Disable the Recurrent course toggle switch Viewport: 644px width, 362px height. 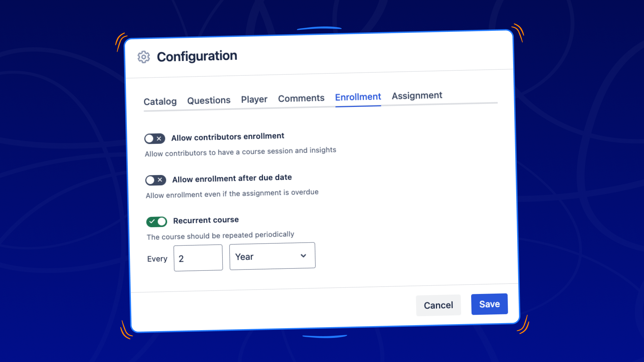157,222
